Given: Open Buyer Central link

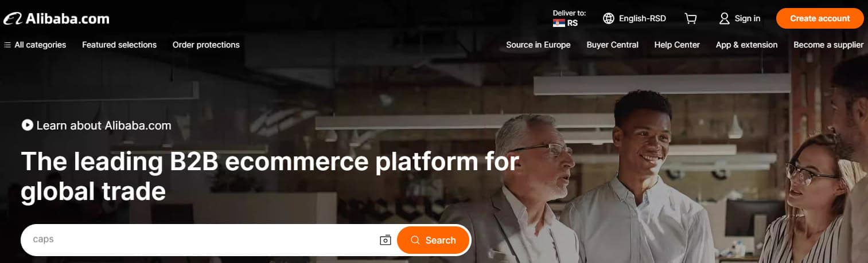Looking at the screenshot, I should click(612, 45).
